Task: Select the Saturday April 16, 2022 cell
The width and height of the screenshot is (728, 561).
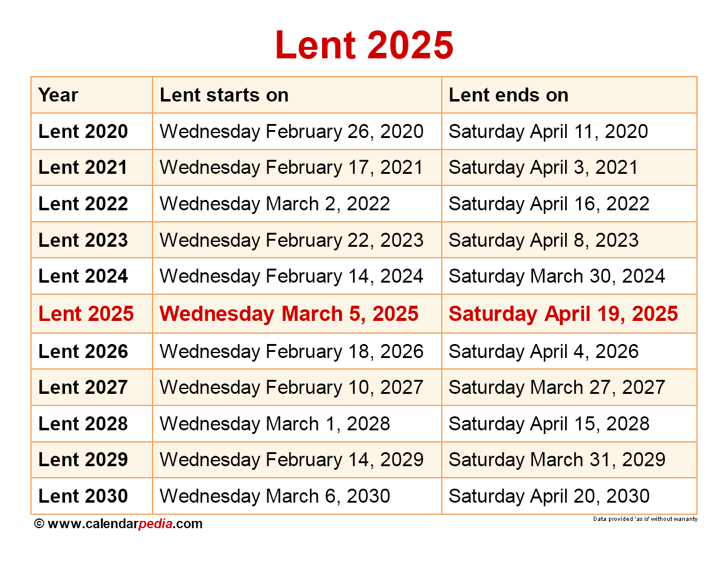Action: pyautogui.click(x=549, y=204)
